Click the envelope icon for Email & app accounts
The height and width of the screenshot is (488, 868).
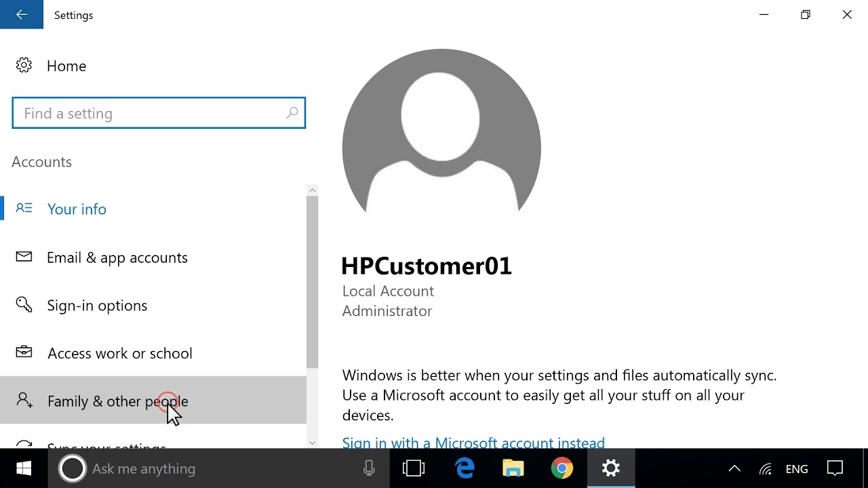point(24,257)
